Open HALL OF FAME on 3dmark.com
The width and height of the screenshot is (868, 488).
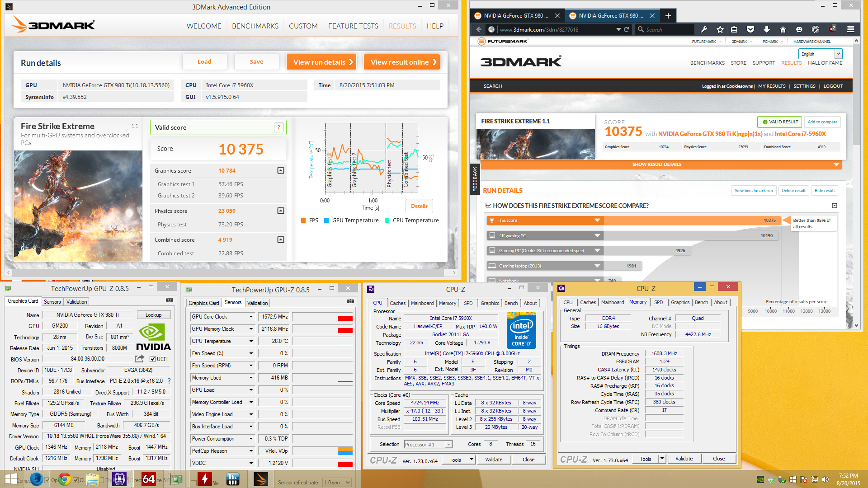(825, 63)
